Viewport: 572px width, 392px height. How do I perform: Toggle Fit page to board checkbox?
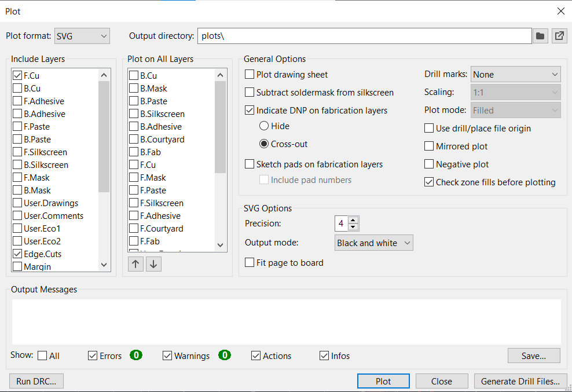pyautogui.click(x=250, y=263)
